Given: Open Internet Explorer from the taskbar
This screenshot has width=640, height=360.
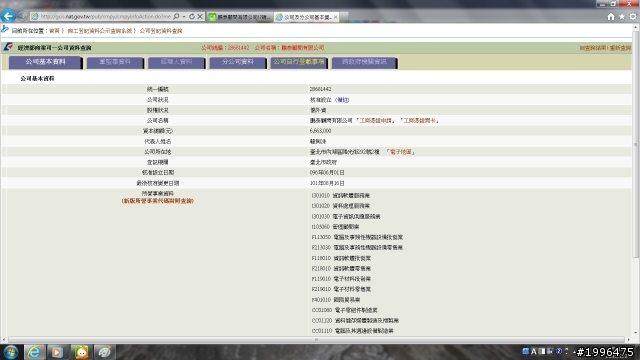Looking at the screenshot, I should [x=34, y=352].
